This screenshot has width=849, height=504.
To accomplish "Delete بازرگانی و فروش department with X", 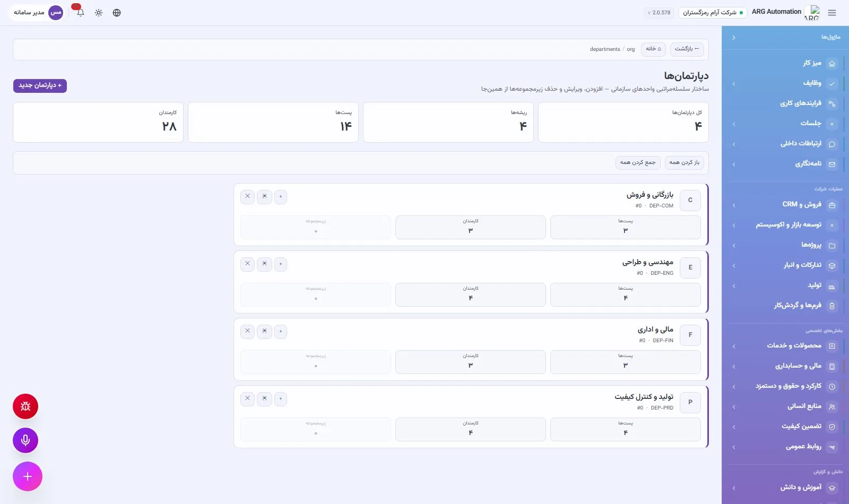I will coord(247,197).
